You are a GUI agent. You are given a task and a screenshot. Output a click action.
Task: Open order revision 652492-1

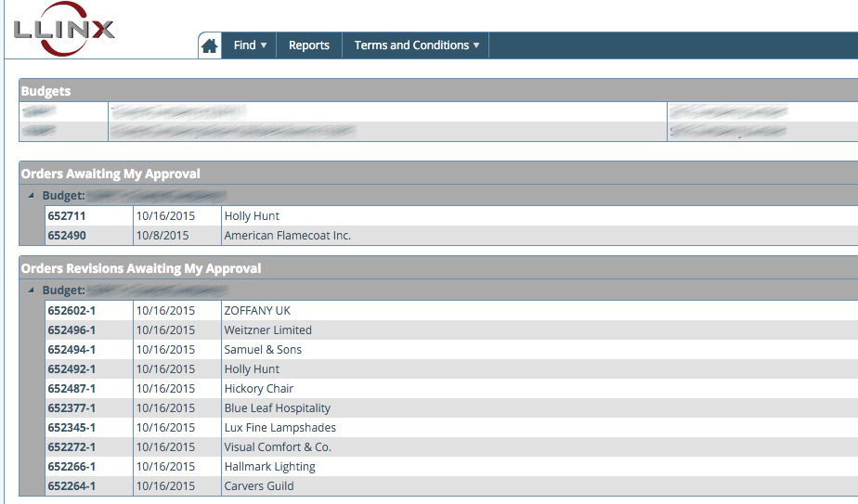tap(71, 369)
